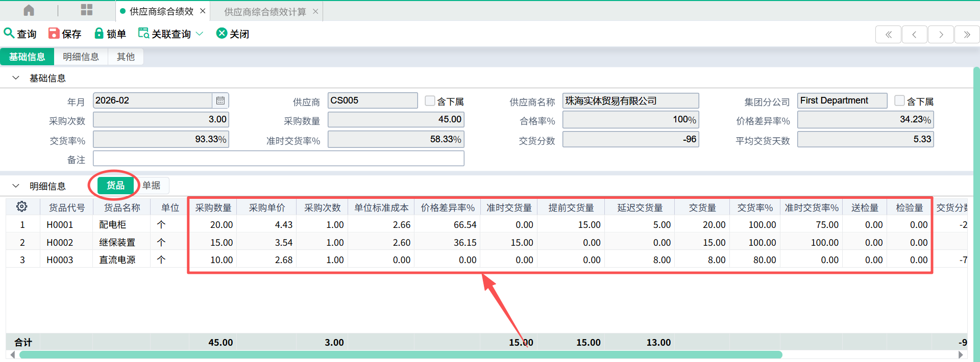Toggle 含下属 checkbox beside 集团分公司
This screenshot has width=980, height=362.
[899, 101]
